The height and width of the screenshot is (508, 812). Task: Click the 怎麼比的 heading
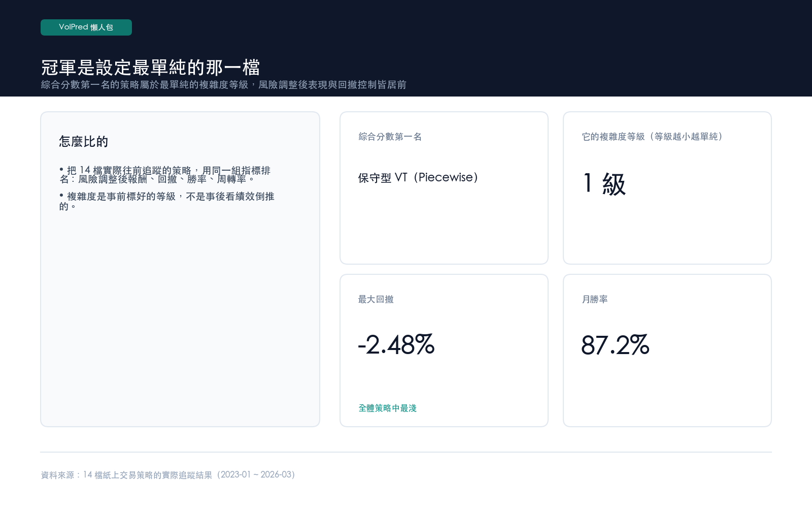click(x=84, y=142)
